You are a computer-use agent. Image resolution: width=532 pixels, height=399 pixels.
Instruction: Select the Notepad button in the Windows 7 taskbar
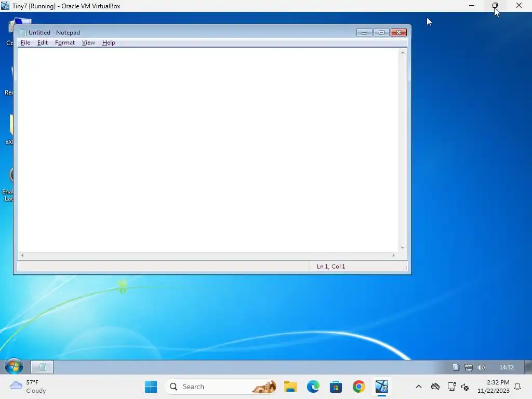point(42,367)
